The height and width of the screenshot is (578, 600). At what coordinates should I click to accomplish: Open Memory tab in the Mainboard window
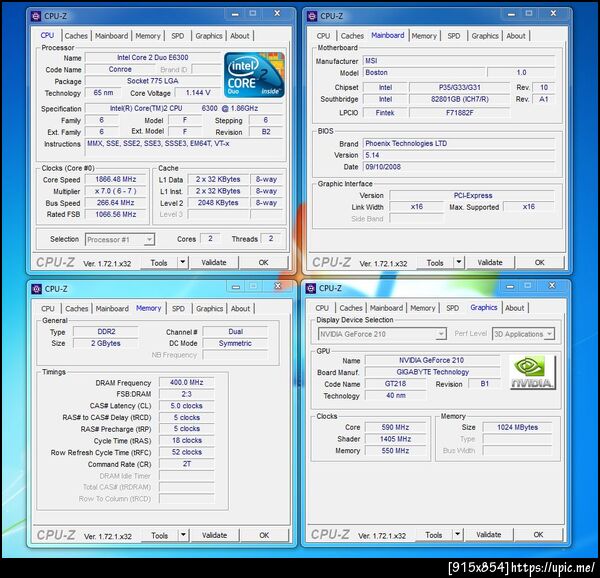pyautogui.click(x=424, y=36)
